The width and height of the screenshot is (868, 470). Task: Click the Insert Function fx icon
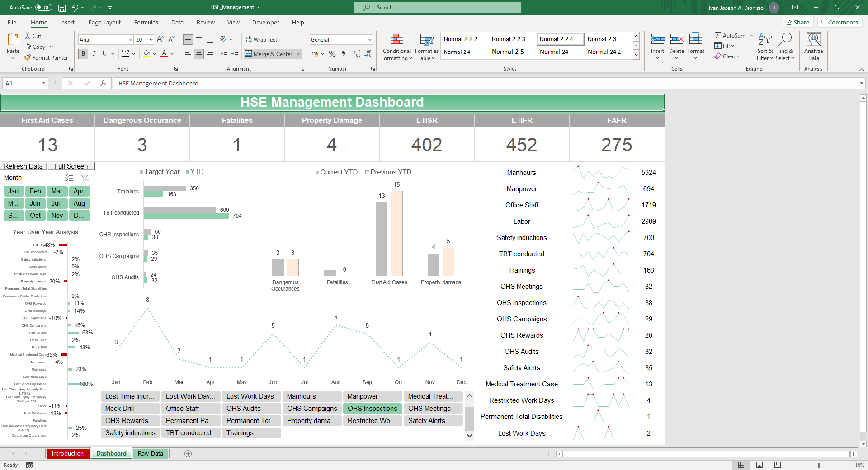click(103, 83)
